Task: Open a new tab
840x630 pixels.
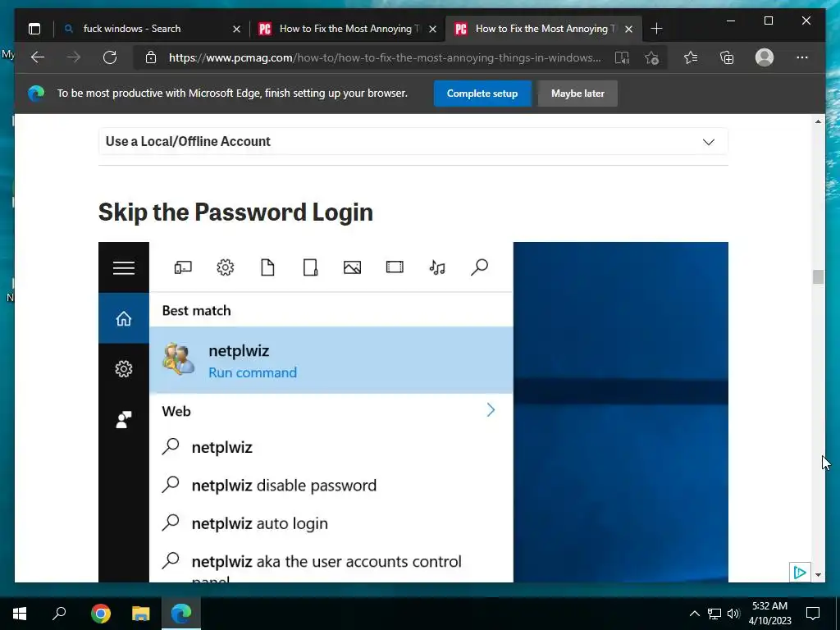Action: [656, 29]
